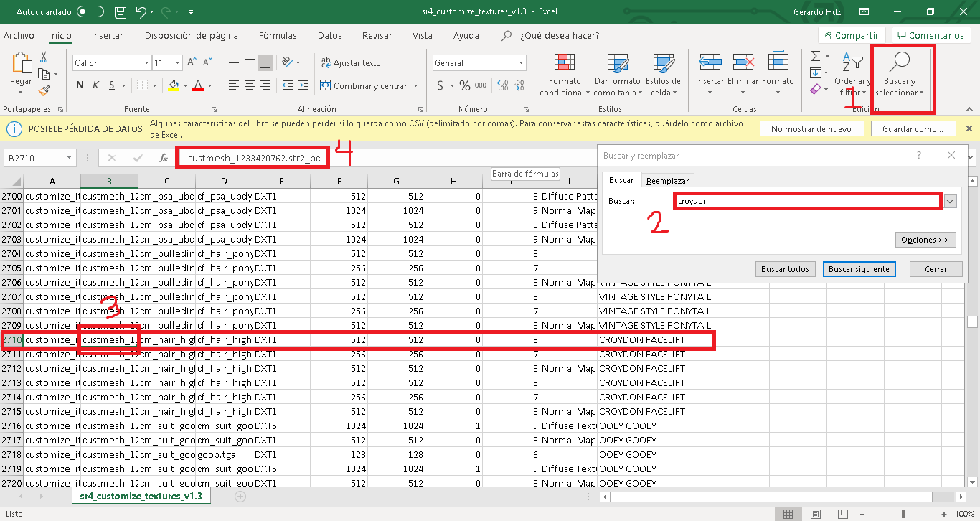
Task: Click Buscar siguiente button
Action: coord(859,269)
